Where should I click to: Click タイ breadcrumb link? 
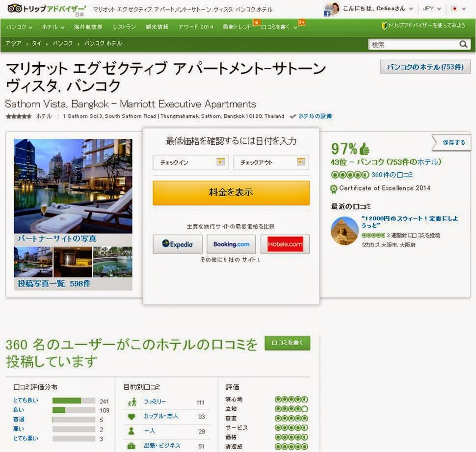[x=37, y=43]
